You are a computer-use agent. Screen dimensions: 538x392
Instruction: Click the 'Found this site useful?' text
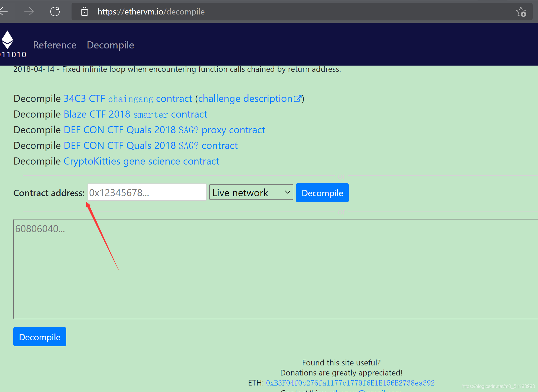341,363
